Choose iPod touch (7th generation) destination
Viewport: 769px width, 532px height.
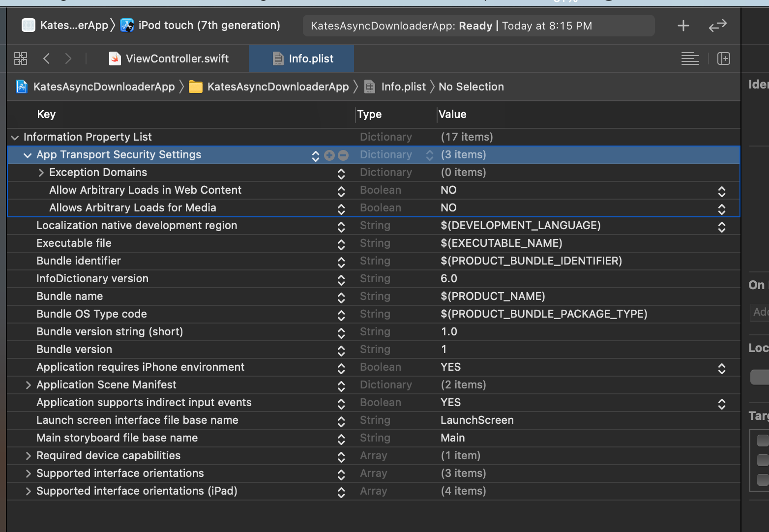click(x=209, y=25)
